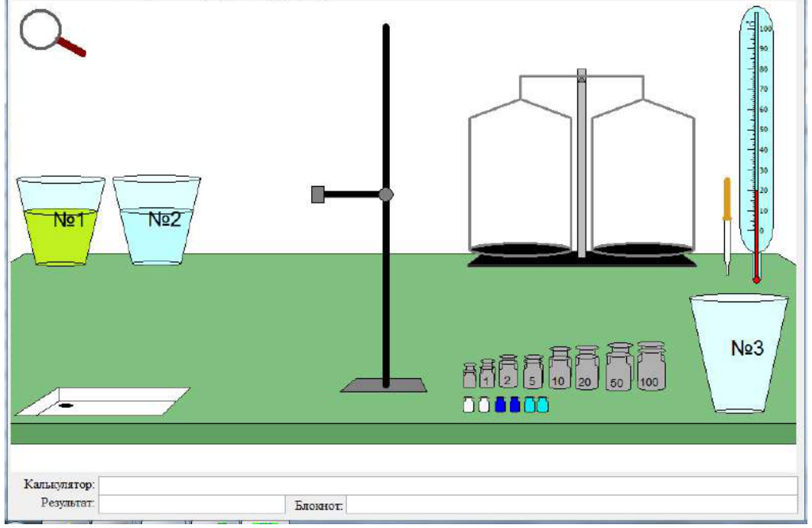Select the beaker №1 with yellow liquid

click(60, 221)
